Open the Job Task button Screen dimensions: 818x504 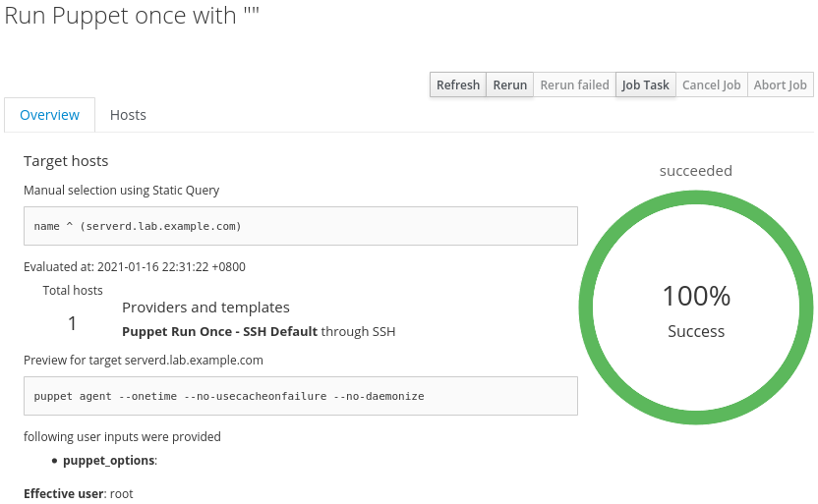point(645,84)
